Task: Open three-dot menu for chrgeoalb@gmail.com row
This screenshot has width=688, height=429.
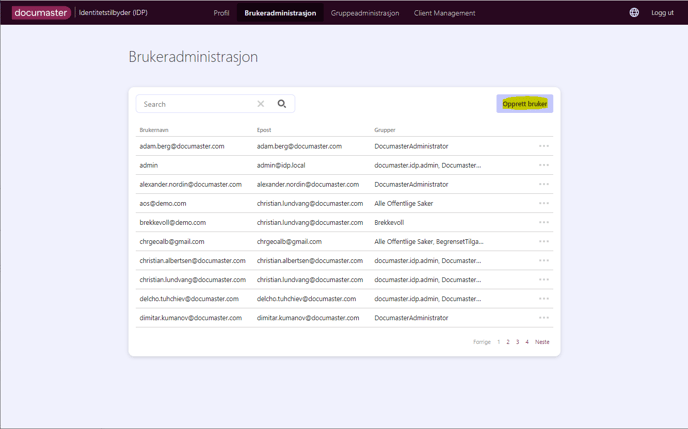Action: tap(544, 242)
